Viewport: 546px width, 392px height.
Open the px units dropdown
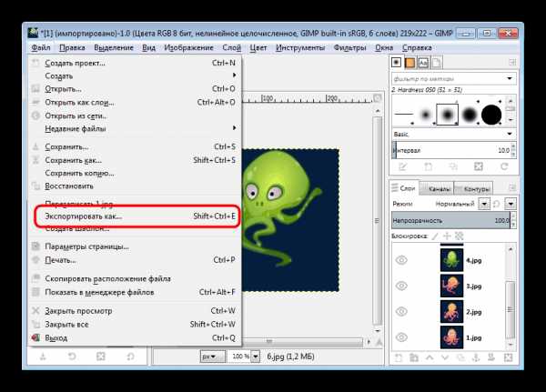point(212,357)
